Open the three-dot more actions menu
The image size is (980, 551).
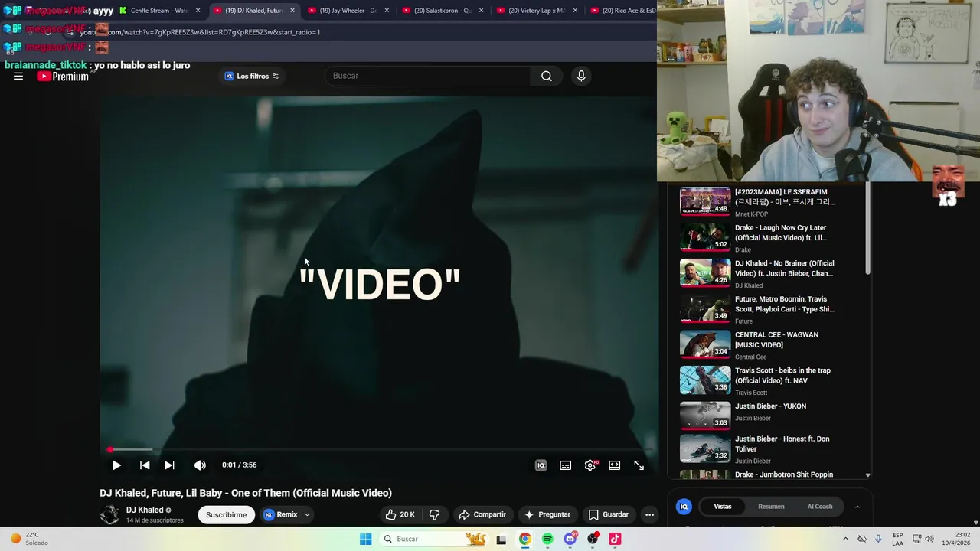click(x=649, y=514)
